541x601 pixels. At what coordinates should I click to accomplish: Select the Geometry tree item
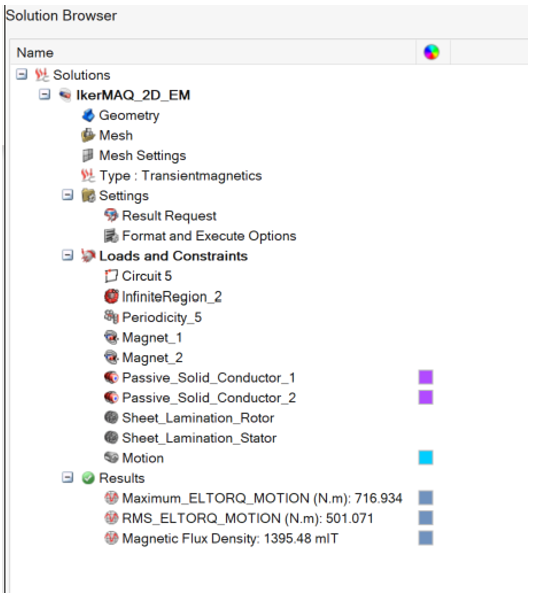click(x=129, y=115)
